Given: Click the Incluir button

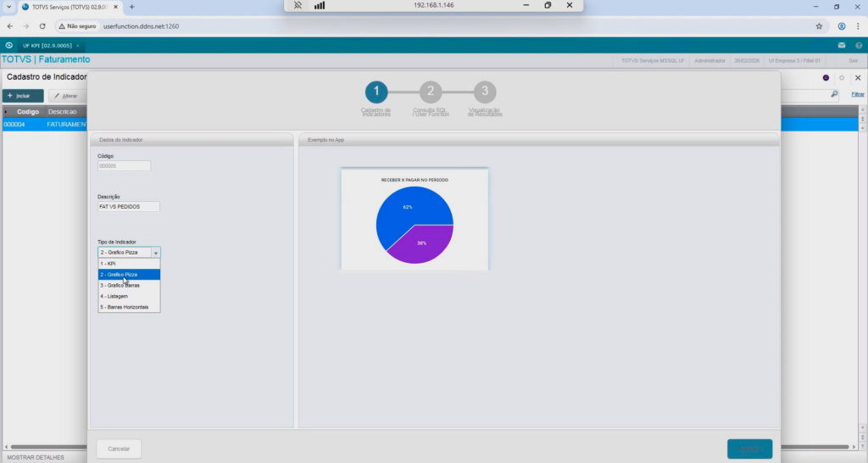Looking at the screenshot, I should pyautogui.click(x=23, y=96).
